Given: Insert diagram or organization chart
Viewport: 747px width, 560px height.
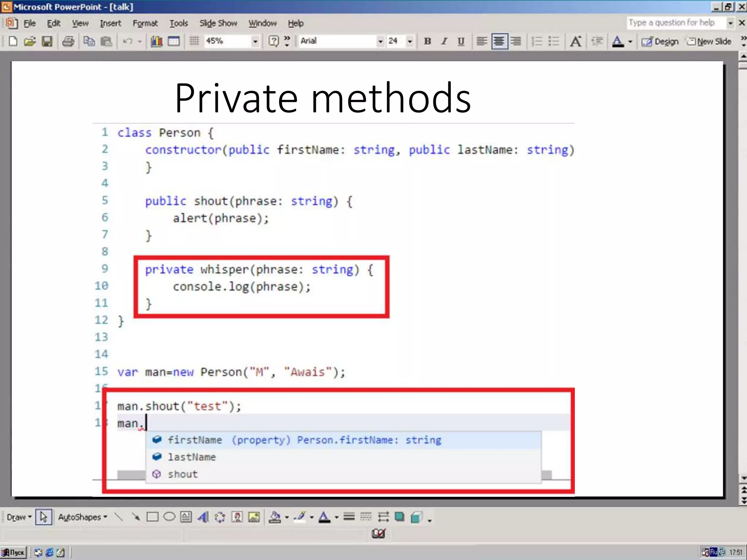Looking at the screenshot, I should click(x=220, y=517).
